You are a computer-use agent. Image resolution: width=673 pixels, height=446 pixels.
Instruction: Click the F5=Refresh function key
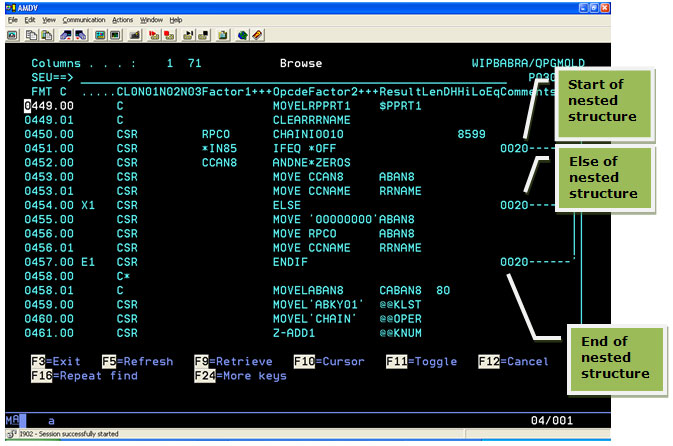tap(137, 361)
